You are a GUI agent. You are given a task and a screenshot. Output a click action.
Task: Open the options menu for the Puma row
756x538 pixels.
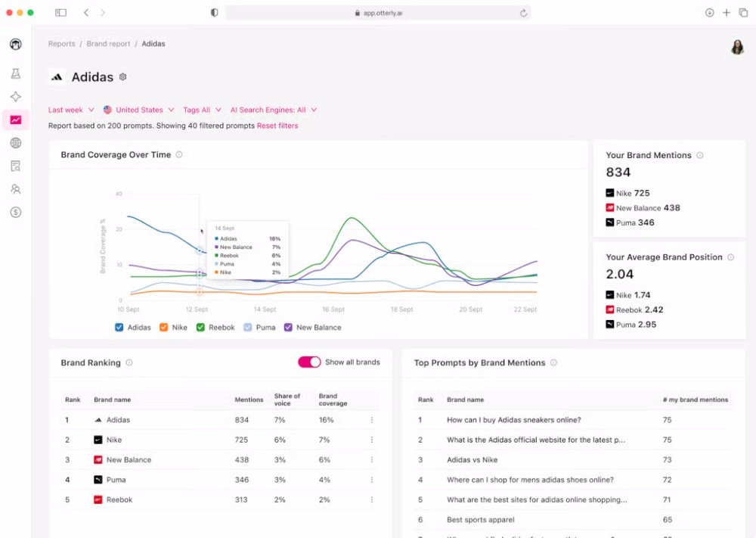pos(371,479)
